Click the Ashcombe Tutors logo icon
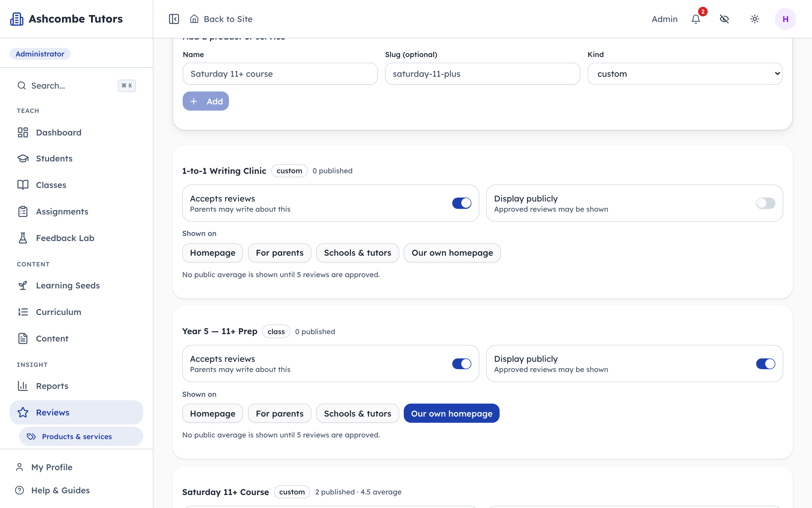812x508 pixels. click(x=17, y=19)
